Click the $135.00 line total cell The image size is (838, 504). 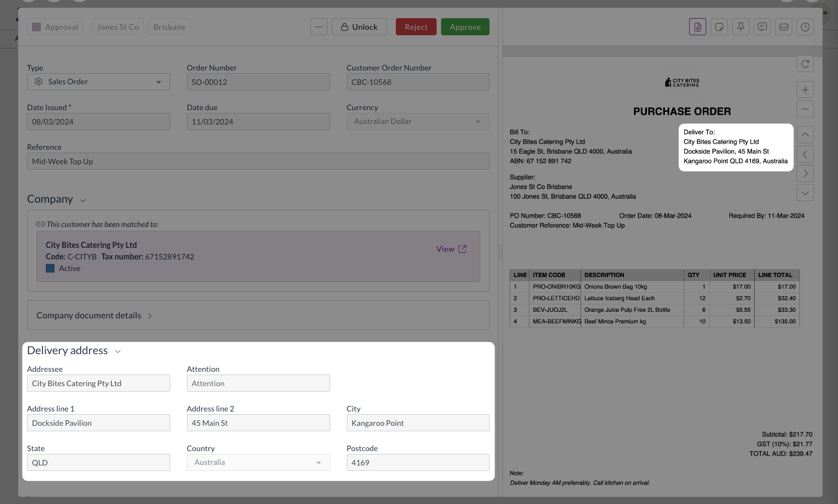click(777, 321)
